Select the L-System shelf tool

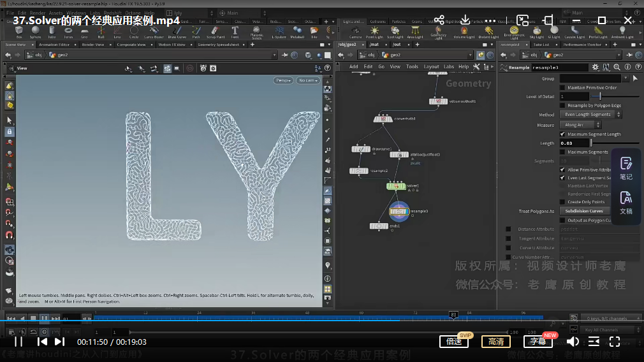coord(279,32)
